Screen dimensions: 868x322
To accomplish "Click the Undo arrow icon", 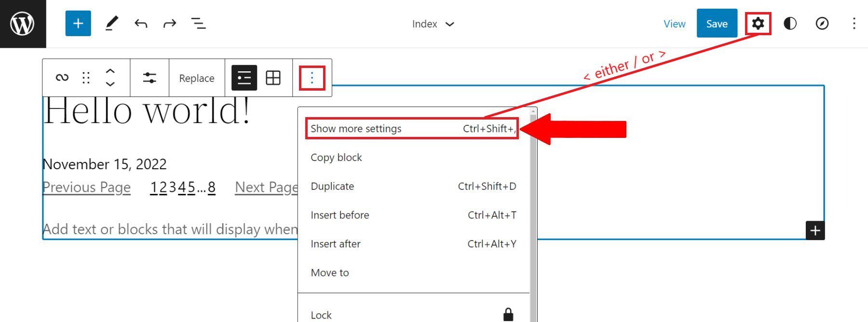I will tap(141, 23).
